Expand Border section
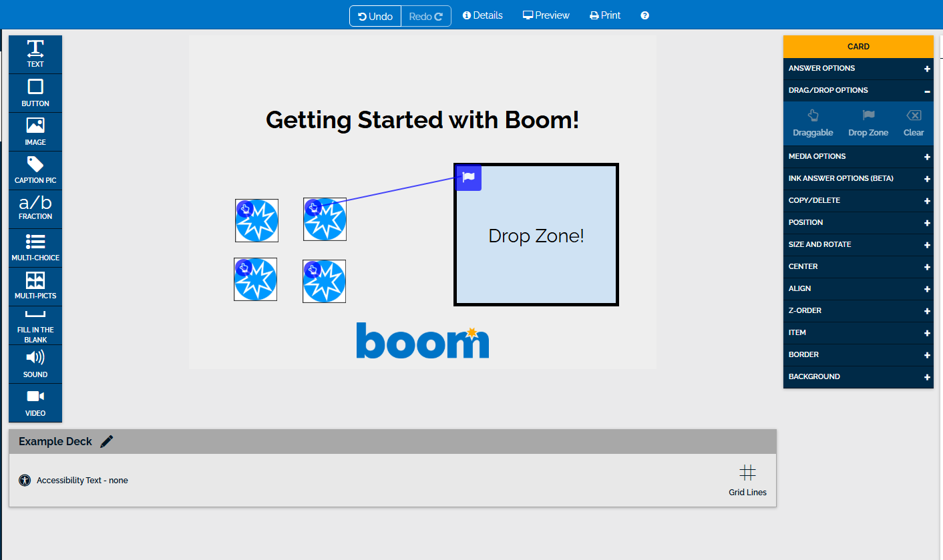The width and height of the screenshot is (943, 560). (x=858, y=354)
